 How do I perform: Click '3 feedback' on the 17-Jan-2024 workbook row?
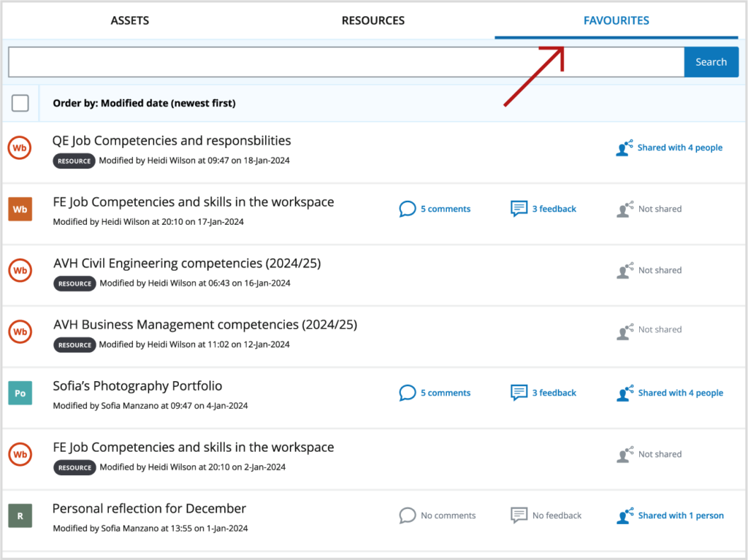(x=554, y=209)
